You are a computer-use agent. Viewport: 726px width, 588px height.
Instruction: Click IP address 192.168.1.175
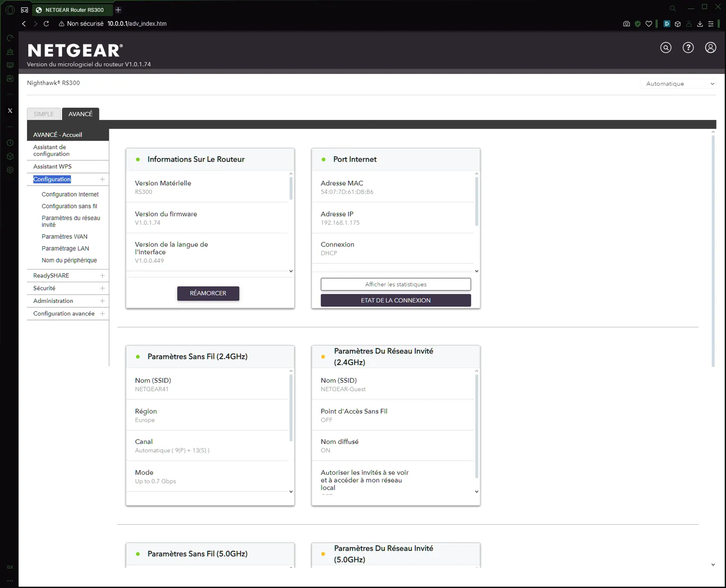point(340,223)
